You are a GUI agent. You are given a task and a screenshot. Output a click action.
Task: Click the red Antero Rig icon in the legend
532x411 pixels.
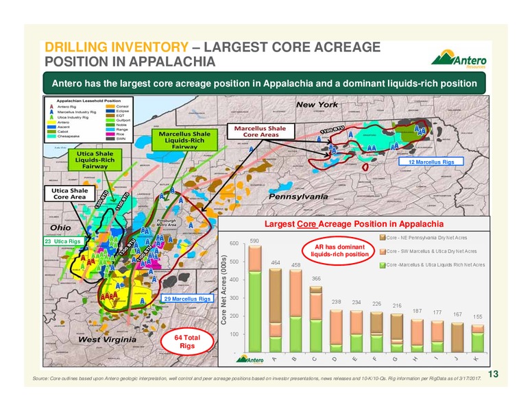click(x=51, y=107)
